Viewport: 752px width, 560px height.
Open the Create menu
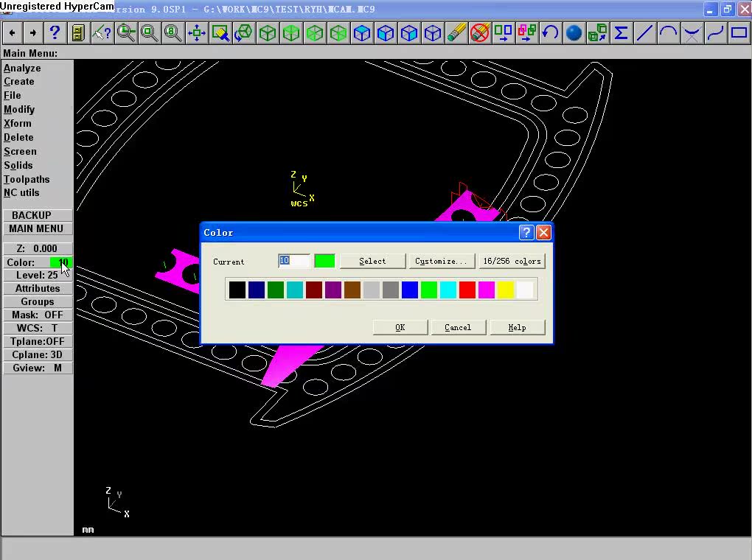[19, 82]
